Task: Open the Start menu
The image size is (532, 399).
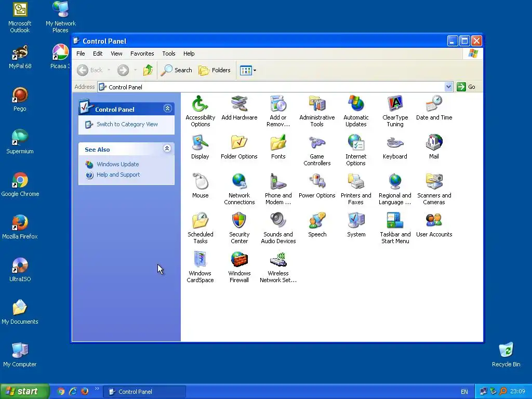Action: (x=24, y=391)
